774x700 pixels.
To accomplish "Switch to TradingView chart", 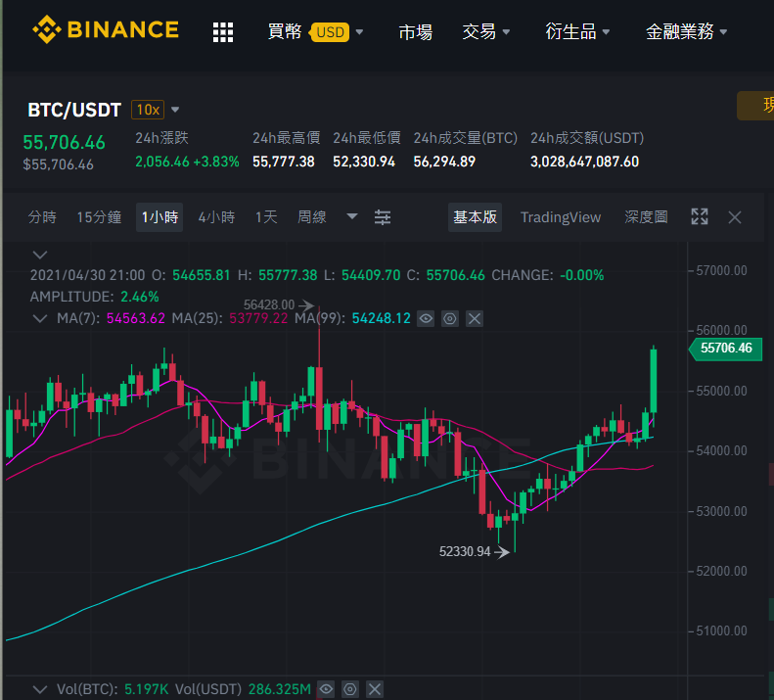I will (x=561, y=217).
